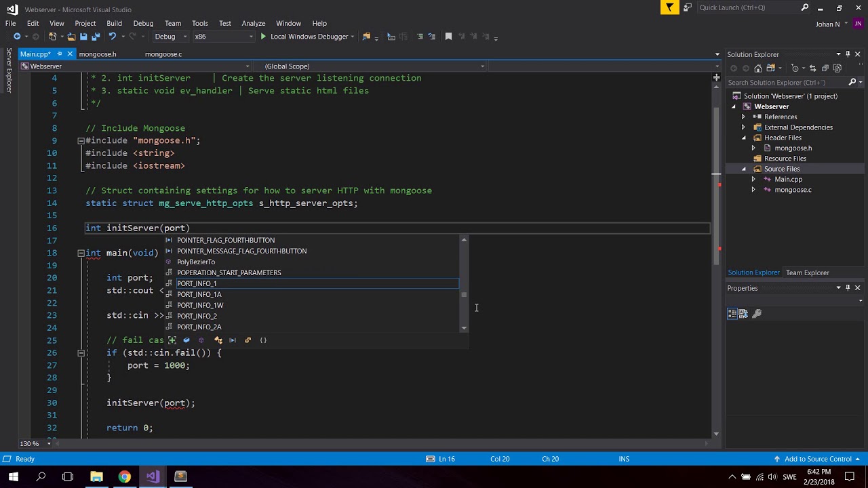Toggle the IntelliSense class filter icon
The height and width of the screenshot is (488, 868).
click(218, 340)
